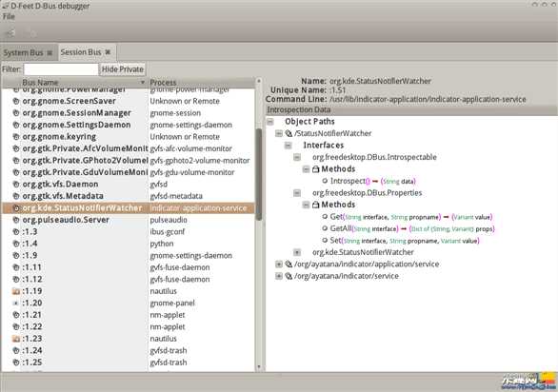The width and height of the screenshot is (558, 392).
Task: Close the System Bus tab
Action: 50,53
